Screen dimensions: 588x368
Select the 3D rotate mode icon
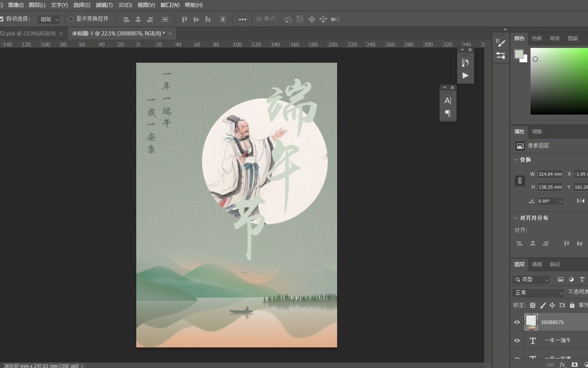pyautogui.click(x=288, y=19)
